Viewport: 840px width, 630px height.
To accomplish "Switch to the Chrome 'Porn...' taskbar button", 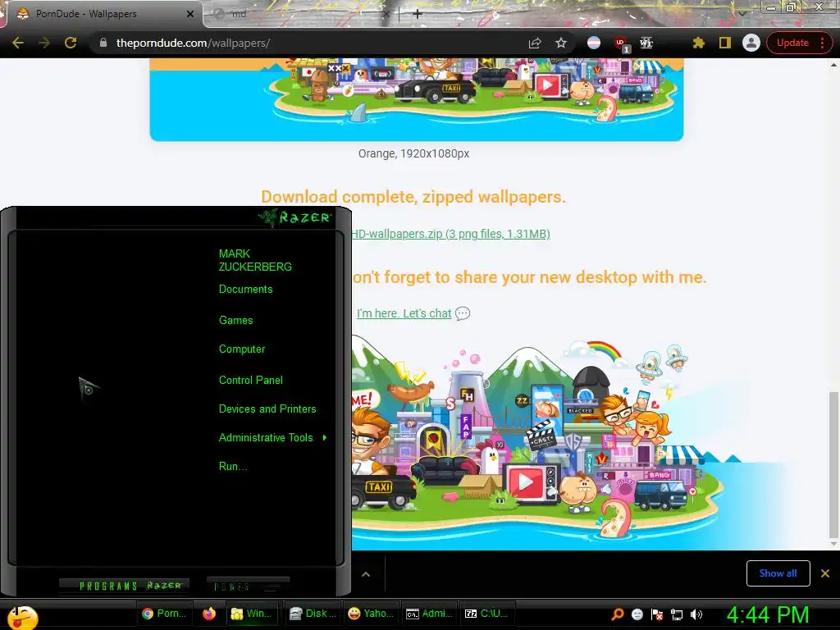I will tap(164, 614).
